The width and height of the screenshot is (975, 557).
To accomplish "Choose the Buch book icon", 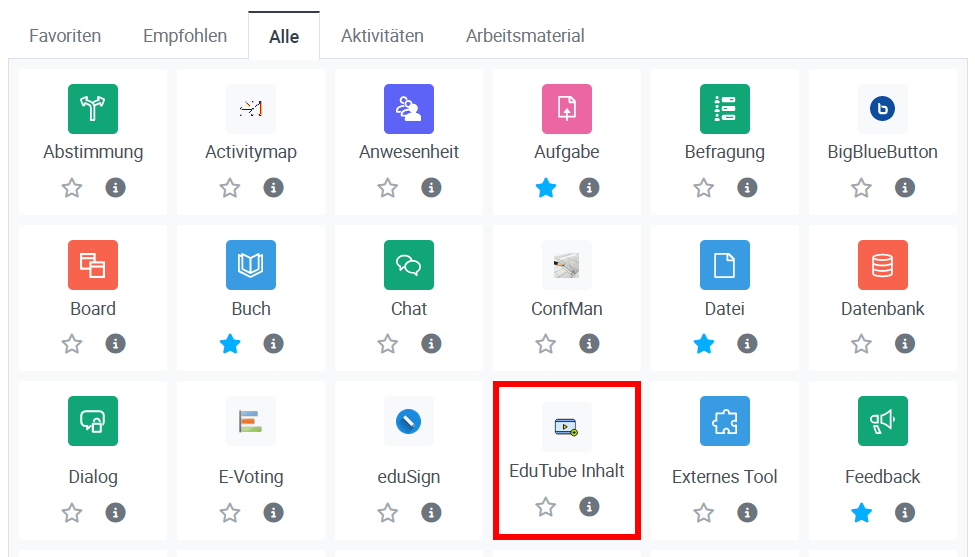I will tap(251, 265).
